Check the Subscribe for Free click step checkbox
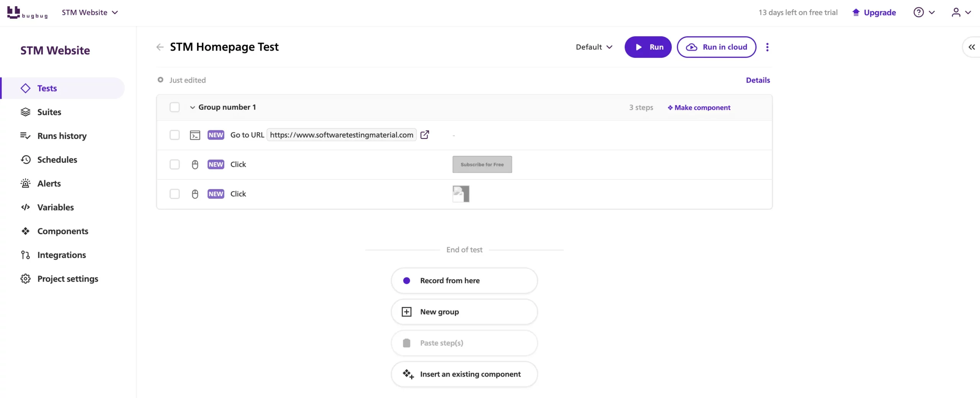This screenshot has width=980, height=398. tap(175, 164)
